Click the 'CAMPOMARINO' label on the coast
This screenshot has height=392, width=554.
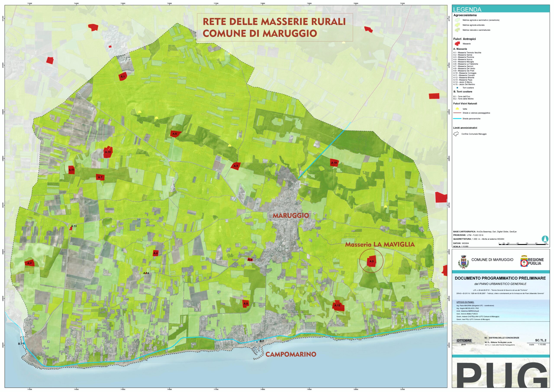[x=291, y=354]
